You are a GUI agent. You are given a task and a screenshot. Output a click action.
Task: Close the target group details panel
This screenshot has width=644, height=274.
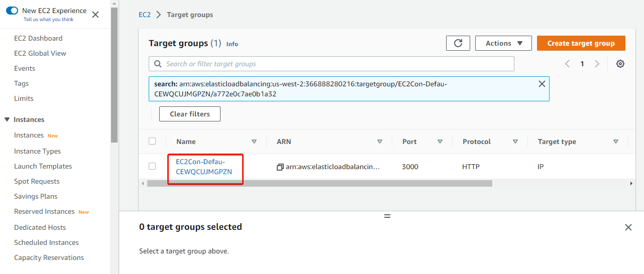[x=628, y=227]
